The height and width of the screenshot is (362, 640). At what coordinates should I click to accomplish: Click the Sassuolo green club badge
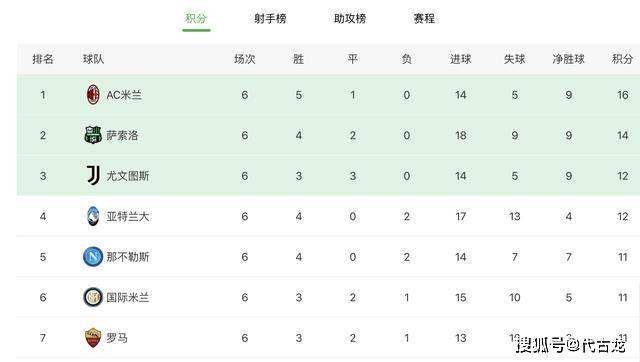[93, 135]
